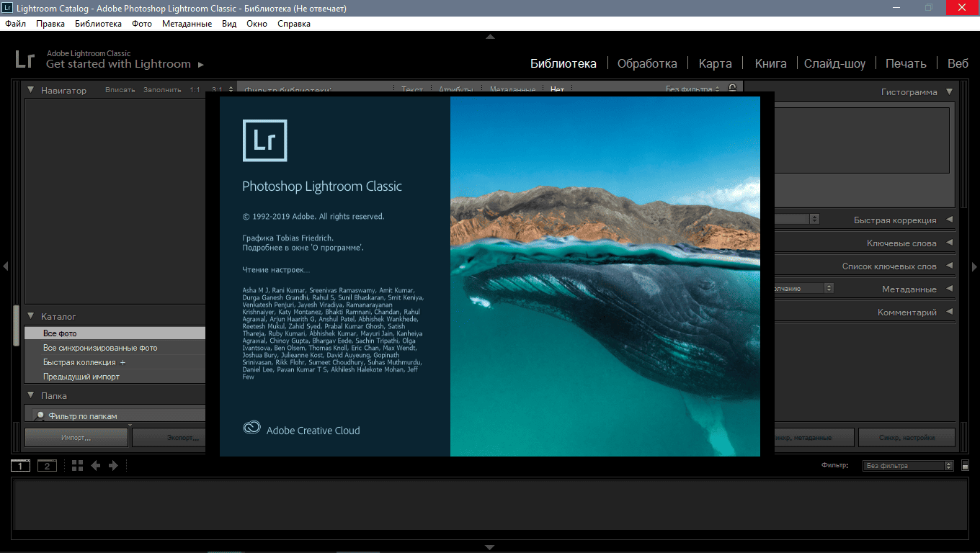Collapse the Гистограмма panel
Viewport: 980px width, 553px height.
click(949, 91)
